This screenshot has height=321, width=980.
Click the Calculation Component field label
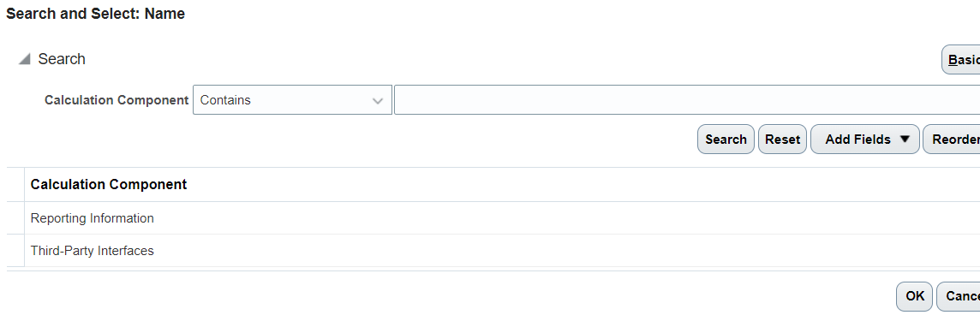tap(117, 100)
